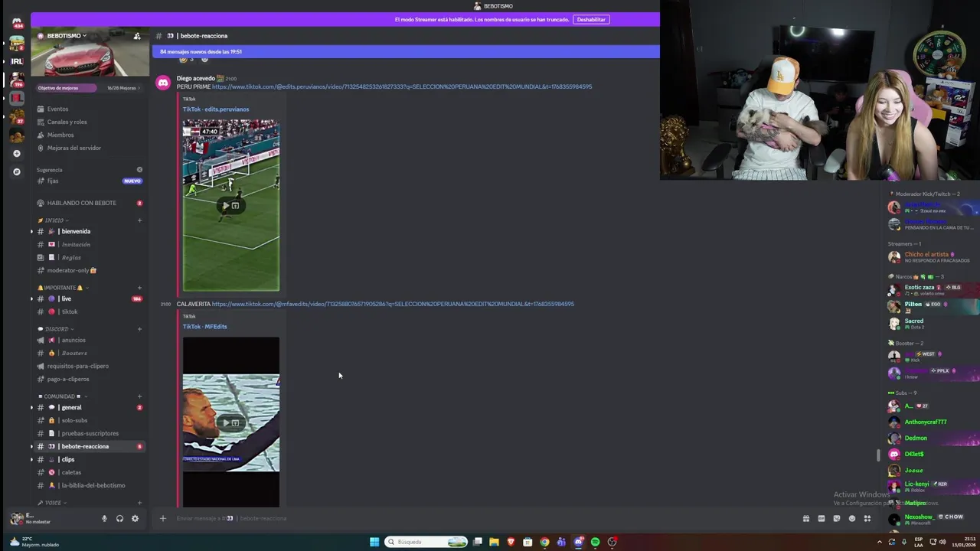Collapse the COMUNIDAD category
Viewport: 980px width, 551px height.
61,396
